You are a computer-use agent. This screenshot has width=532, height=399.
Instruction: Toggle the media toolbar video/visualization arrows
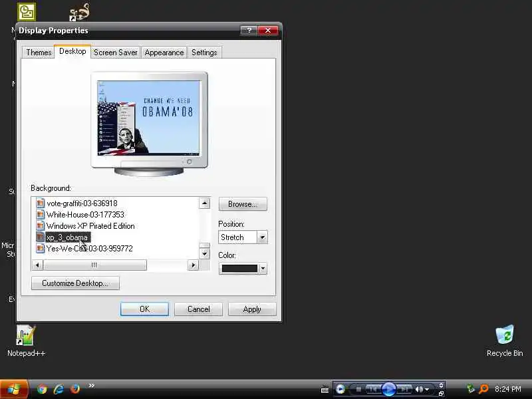click(441, 385)
